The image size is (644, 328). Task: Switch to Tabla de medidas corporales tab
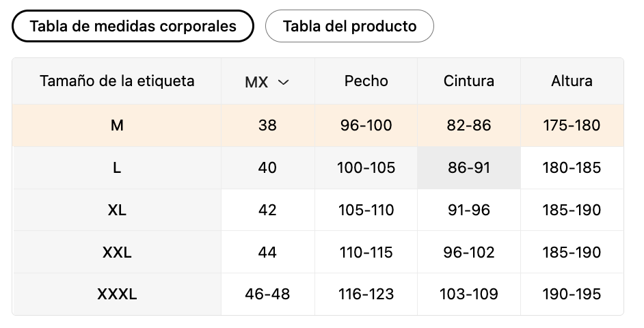click(x=133, y=26)
